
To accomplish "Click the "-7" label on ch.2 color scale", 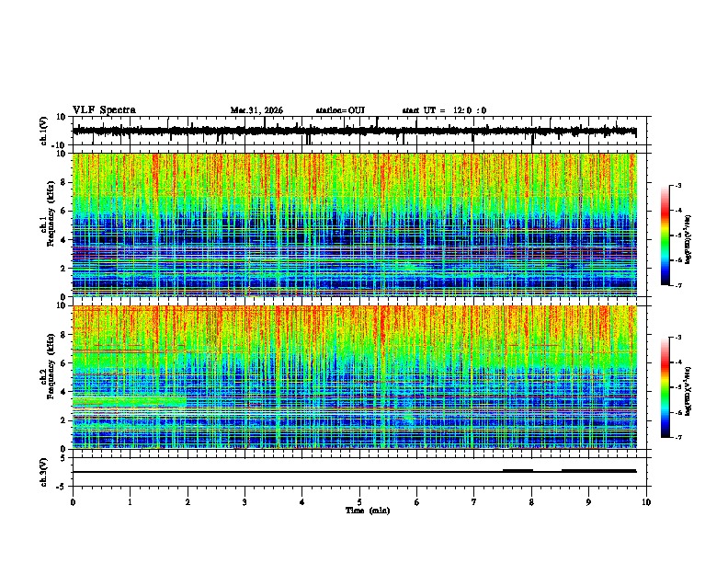I will click(677, 437).
